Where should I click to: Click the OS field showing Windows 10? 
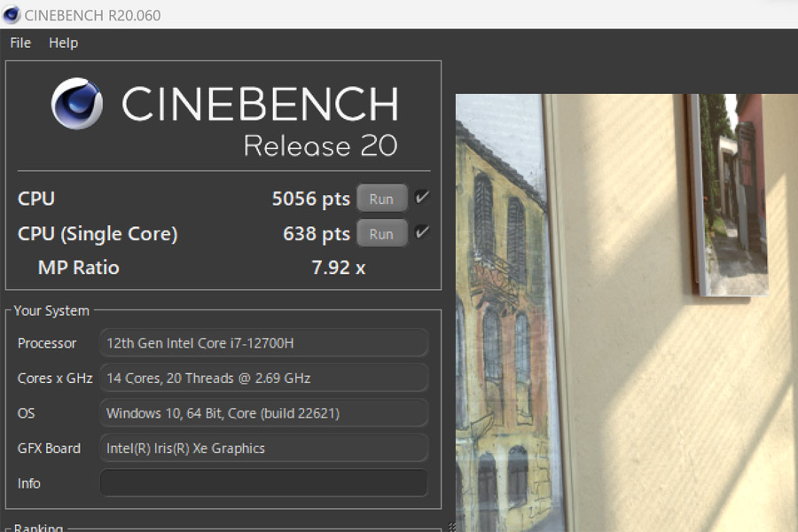pos(263,413)
